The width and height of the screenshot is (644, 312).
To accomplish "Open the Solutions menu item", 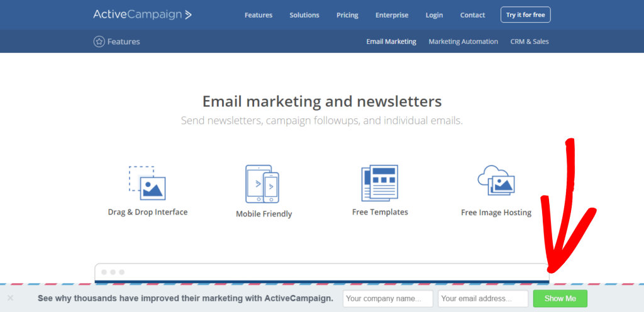I will click(x=304, y=15).
